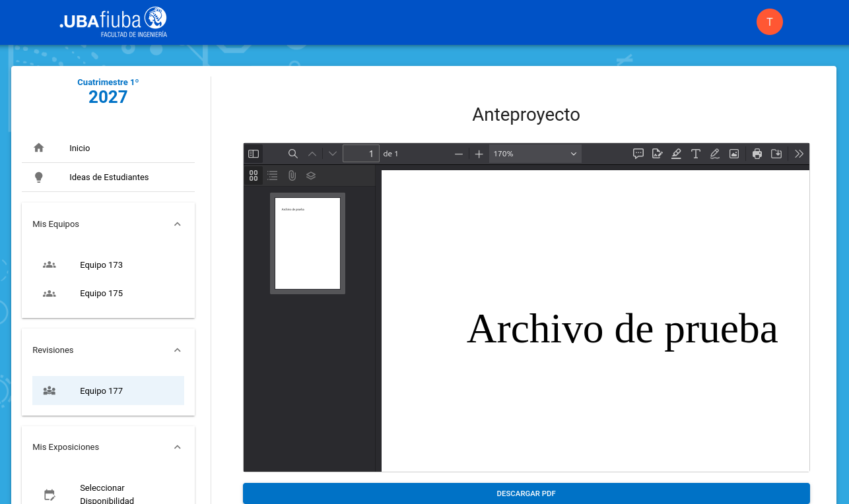The image size is (849, 504).
Task: Toggle the PDF viewer sidebar
Action: pos(254,154)
